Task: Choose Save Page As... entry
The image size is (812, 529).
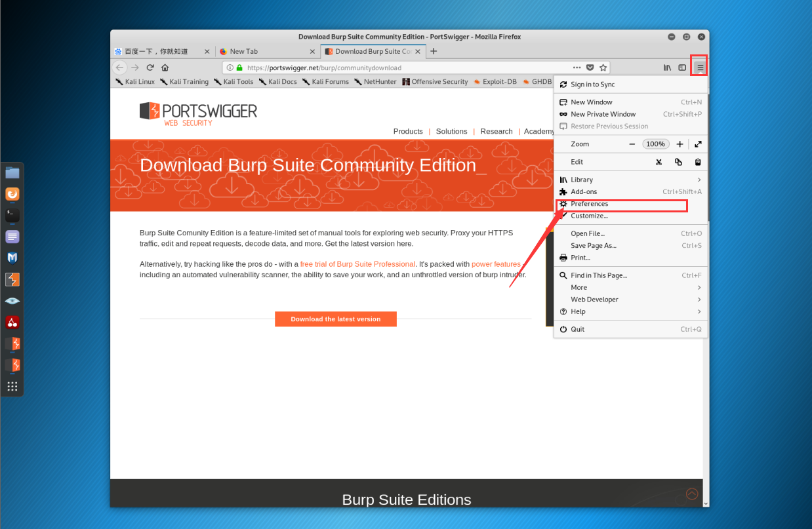Action: click(x=630, y=246)
